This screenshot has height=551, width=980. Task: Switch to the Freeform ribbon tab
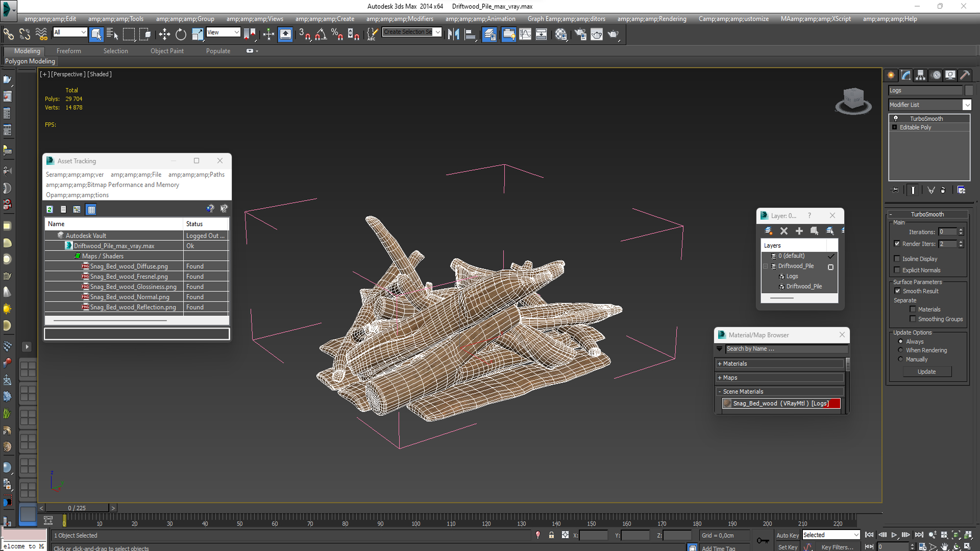click(69, 51)
